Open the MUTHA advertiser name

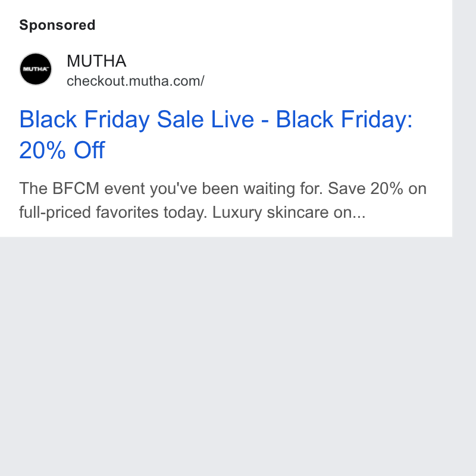pyautogui.click(x=96, y=61)
